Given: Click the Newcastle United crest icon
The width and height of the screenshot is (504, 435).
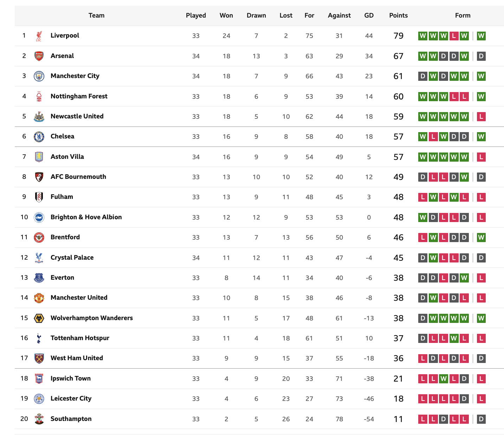Looking at the screenshot, I should (x=39, y=117).
